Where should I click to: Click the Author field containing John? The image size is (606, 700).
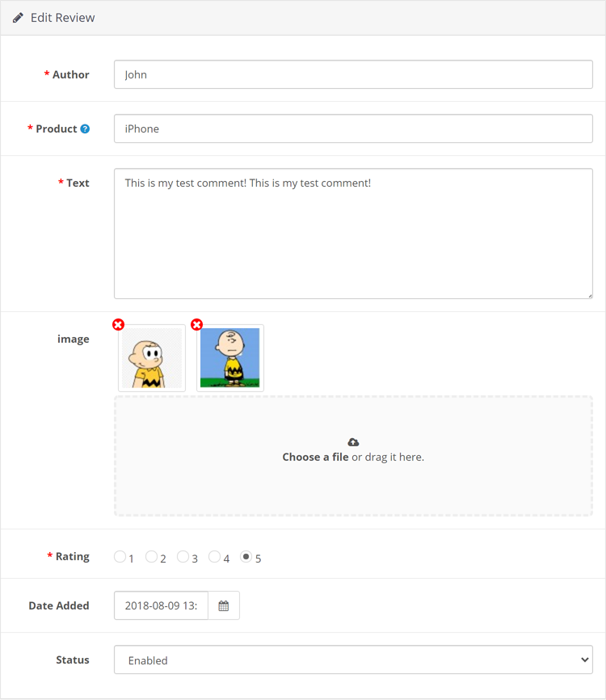353,74
